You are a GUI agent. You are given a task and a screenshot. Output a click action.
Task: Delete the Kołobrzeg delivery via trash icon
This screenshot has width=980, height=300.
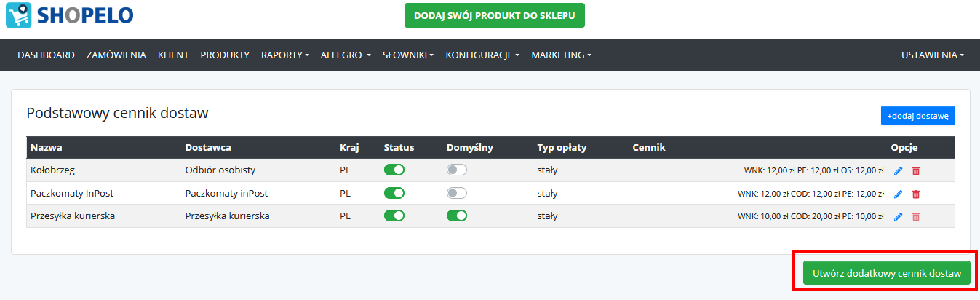tap(916, 170)
